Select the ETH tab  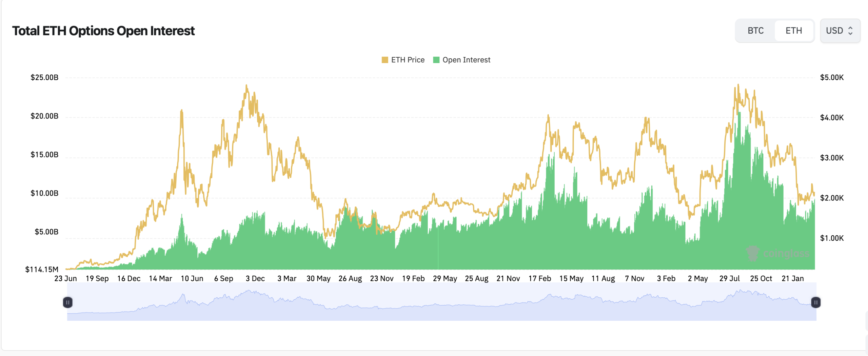coord(794,31)
